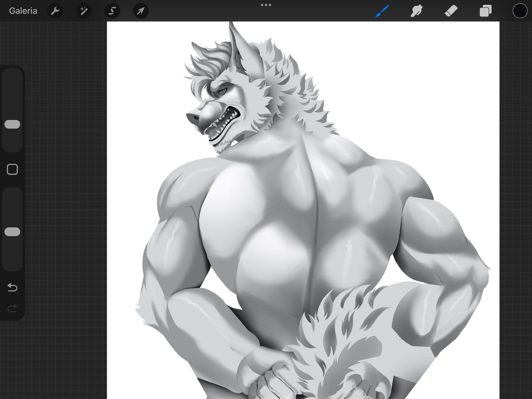
Task: Select the Brush tool
Action: [x=382, y=11]
